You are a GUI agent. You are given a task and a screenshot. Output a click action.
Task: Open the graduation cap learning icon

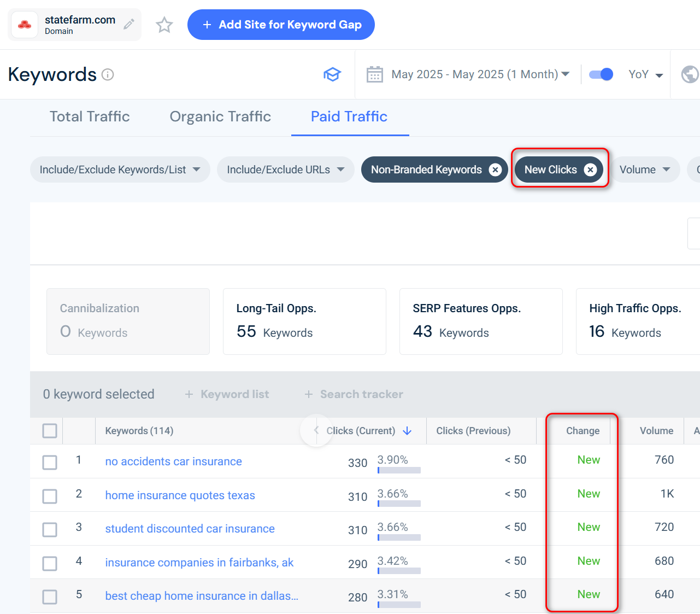[332, 74]
